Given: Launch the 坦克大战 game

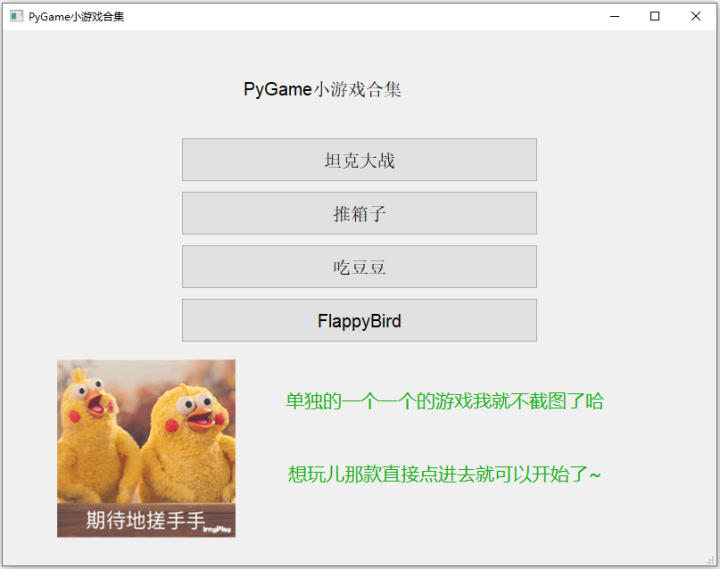Looking at the screenshot, I should point(359,159).
